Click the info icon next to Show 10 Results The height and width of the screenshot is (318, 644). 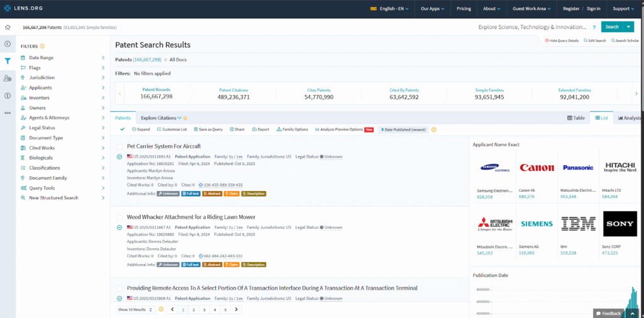pyautogui.click(x=161, y=309)
